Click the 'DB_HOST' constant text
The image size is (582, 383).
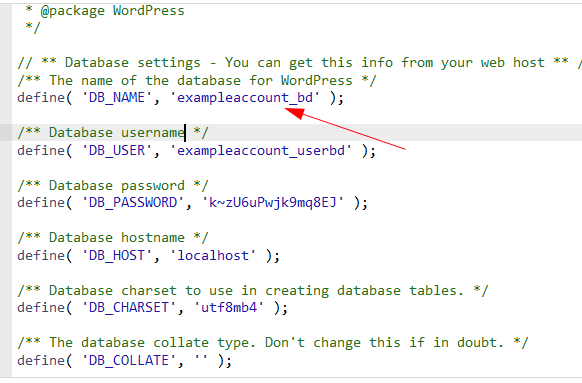[x=117, y=255]
